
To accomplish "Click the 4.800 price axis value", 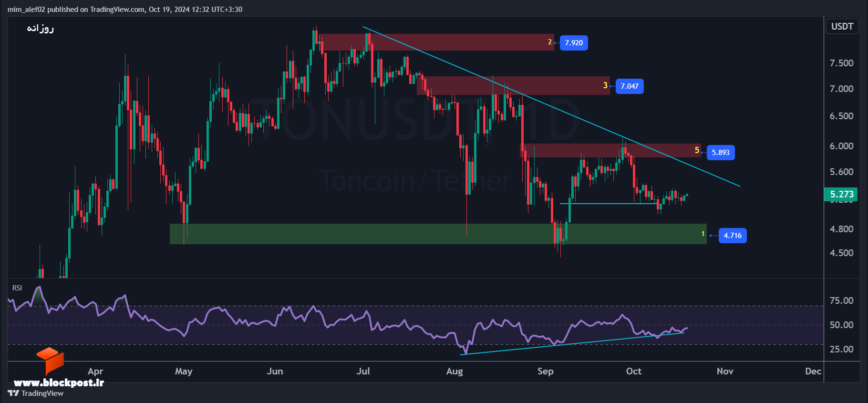I will [841, 229].
